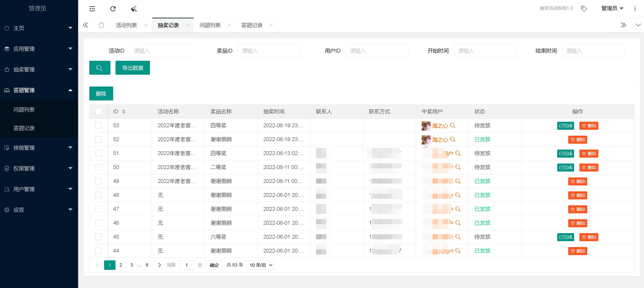Click the green search magnifier button

pos(100,68)
